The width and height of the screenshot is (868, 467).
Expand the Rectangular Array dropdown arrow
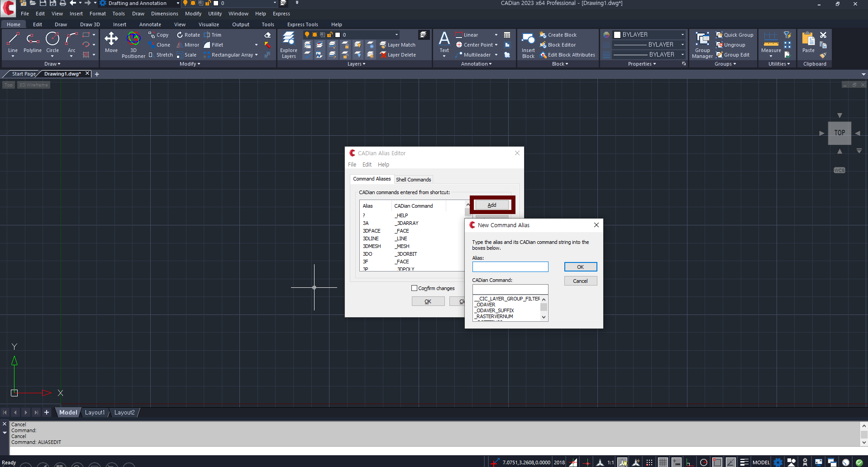(x=257, y=55)
